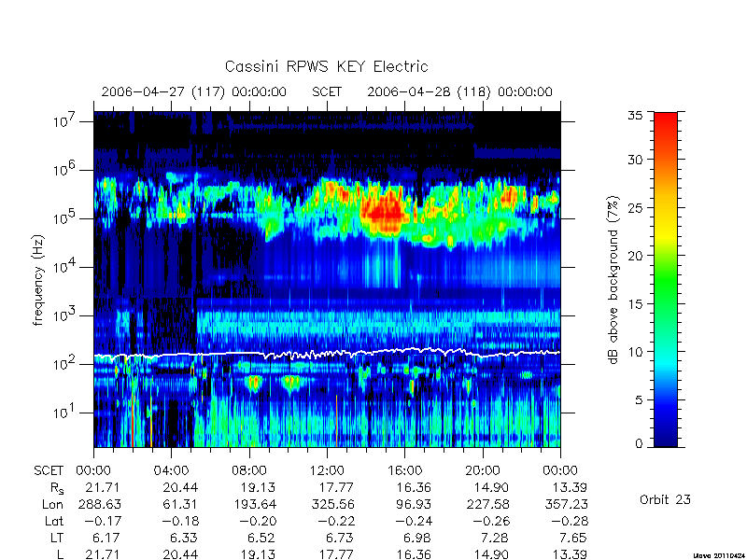The width and height of the screenshot is (747, 560).
Task: Click the 'LT' row label
Action: [57, 539]
